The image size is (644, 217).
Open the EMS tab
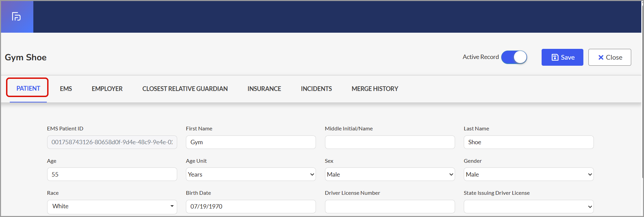point(66,89)
